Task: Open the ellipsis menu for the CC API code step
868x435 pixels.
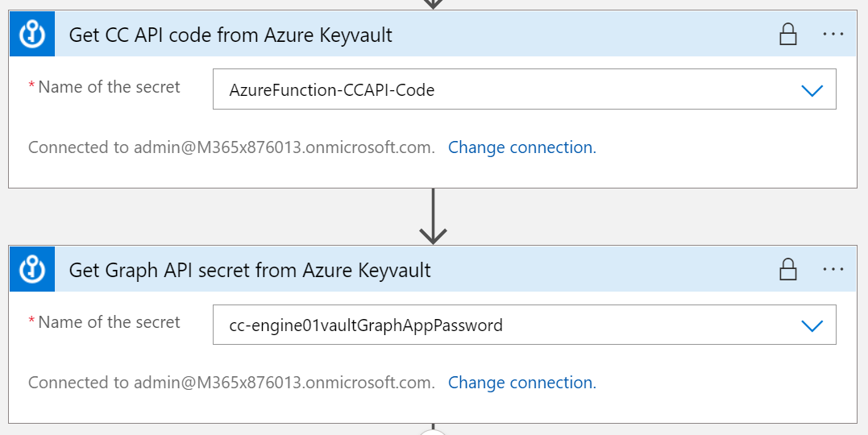Action: pos(833,35)
